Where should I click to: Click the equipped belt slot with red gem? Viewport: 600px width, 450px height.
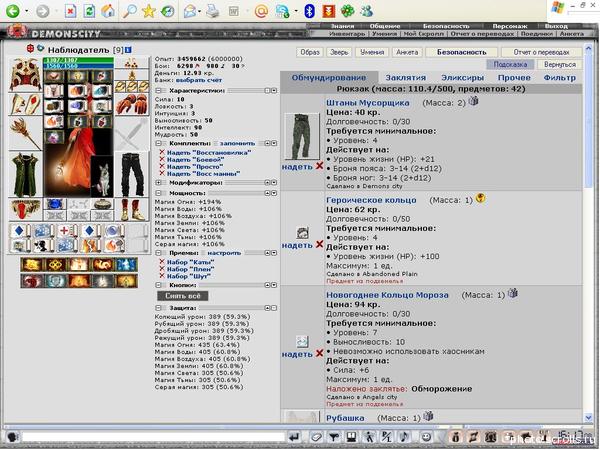pyautogui.click(x=25, y=209)
